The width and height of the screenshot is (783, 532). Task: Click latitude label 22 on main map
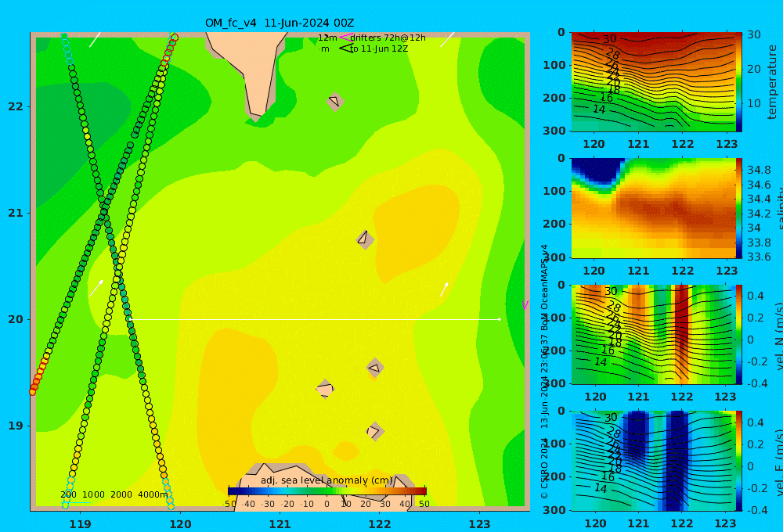16,107
